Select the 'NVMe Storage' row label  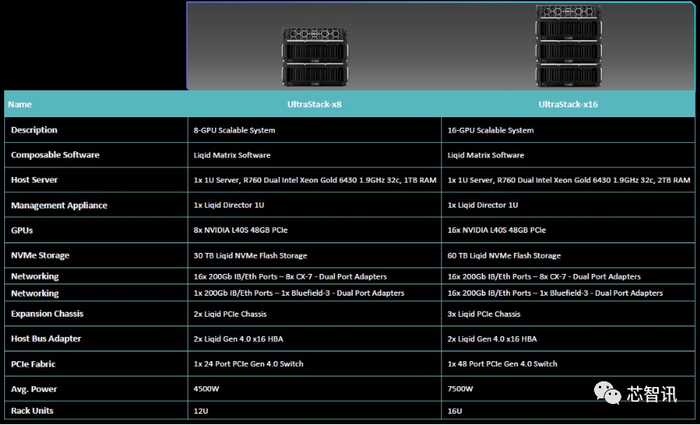click(x=40, y=255)
